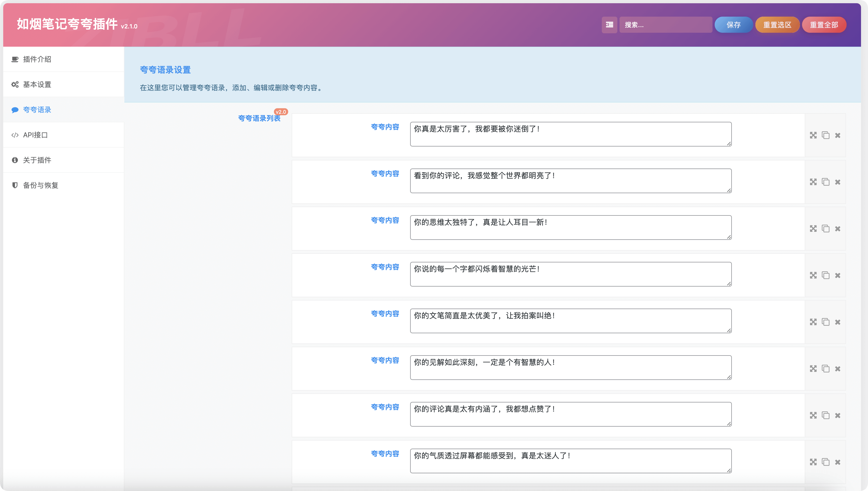
Task: Delete the first praise entry
Action: pos(838,135)
